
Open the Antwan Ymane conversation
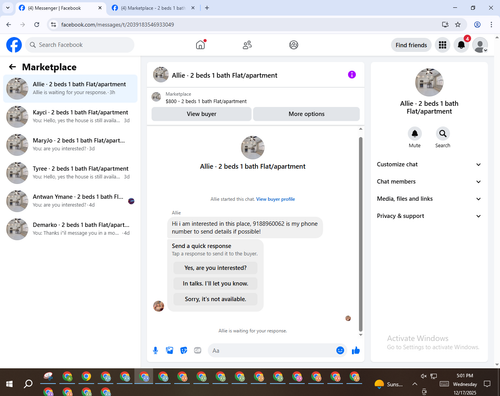[70, 201]
